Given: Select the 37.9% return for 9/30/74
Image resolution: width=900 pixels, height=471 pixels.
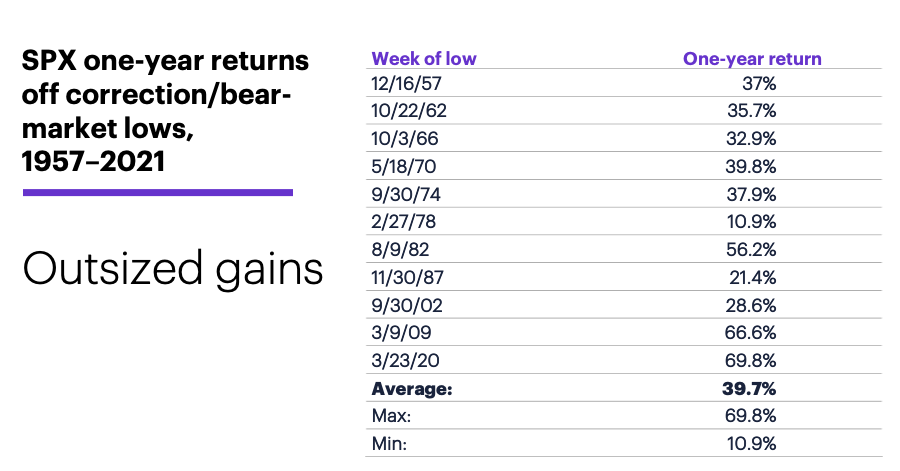Looking at the screenshot, I should [x=751, y=194].
